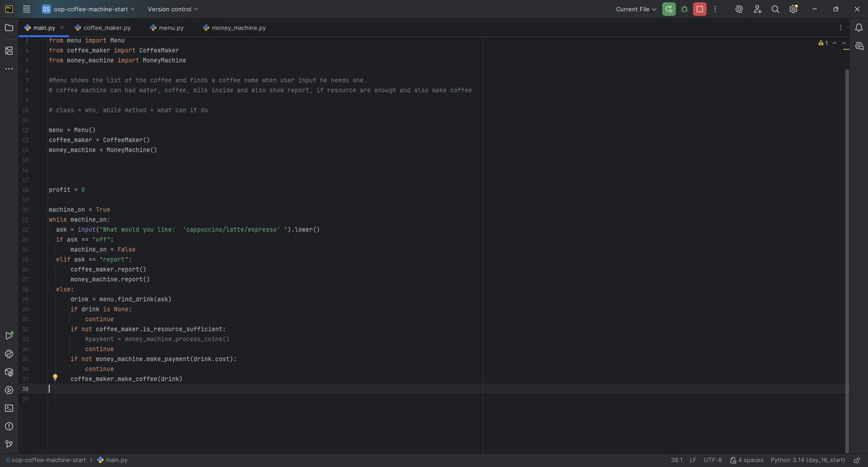Screen dimensions: 868x467
Task: Jump to previous highlighted problem arrow
Action: pyautogui.click(x=834, y=43)
